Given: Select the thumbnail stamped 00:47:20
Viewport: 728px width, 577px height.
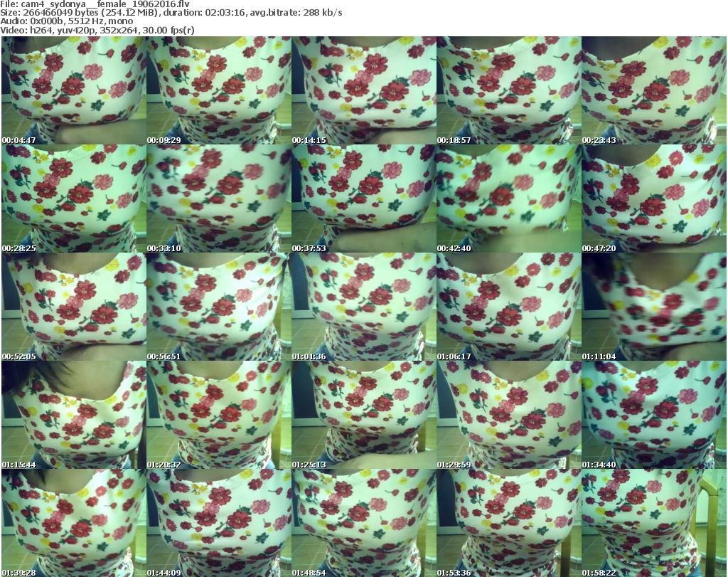Looking at the screenshot, I should click(x=654, y=198).
